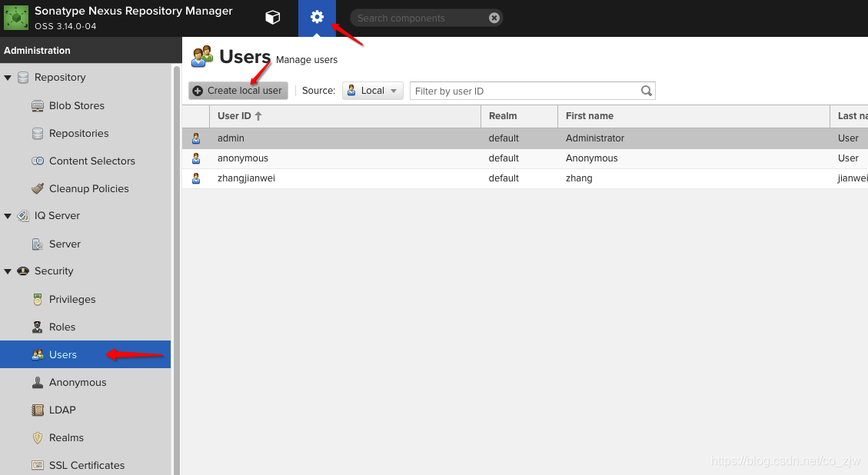Collapse the IQ Server tree section
This screenshot has width=868, height=475.
(8, 217)
